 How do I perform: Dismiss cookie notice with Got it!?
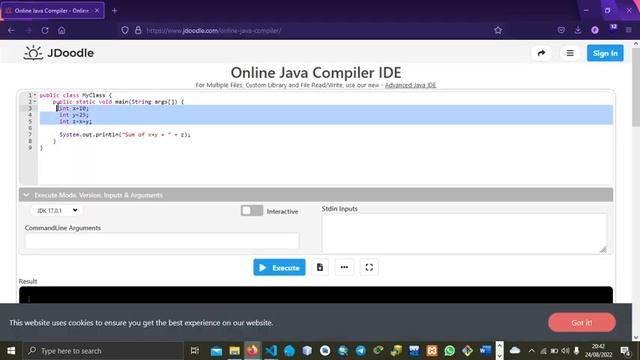(x=582, y=322)
